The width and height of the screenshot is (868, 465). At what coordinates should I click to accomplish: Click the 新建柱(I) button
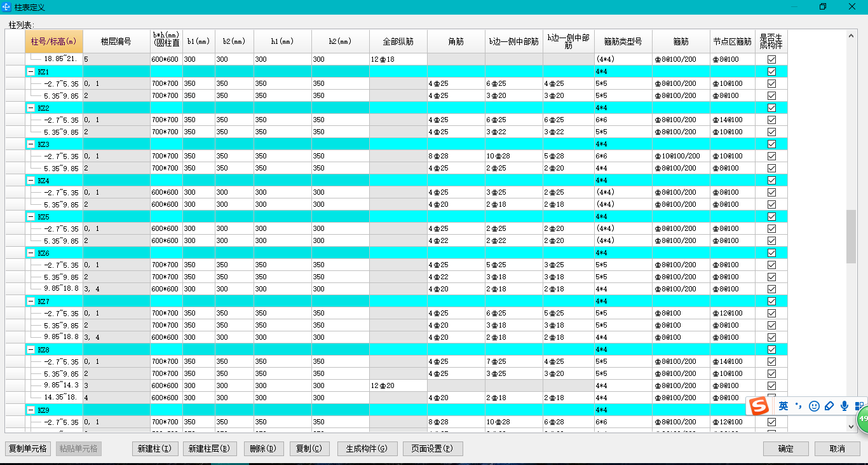(x=154, y=448)
